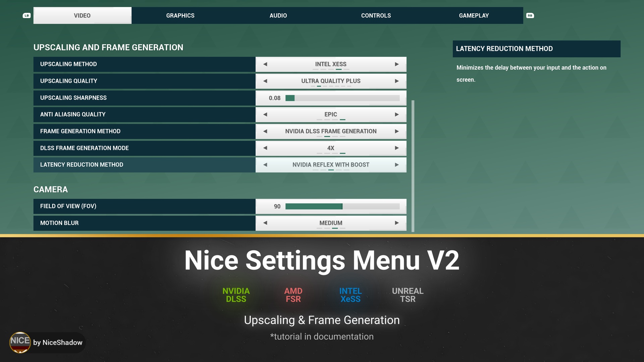Click the AMD FSR banner label
This screenshot has width=644, height=362.
pos(293,295)
